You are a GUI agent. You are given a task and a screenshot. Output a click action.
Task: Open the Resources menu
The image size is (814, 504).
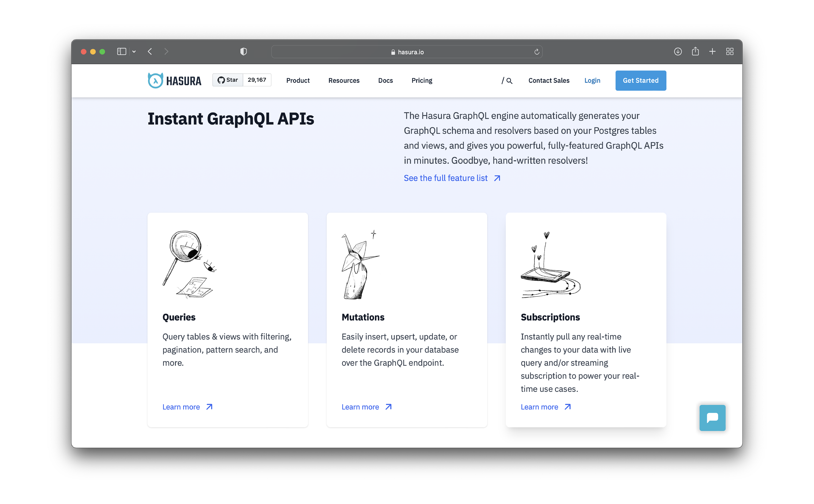tap(344, 81)
